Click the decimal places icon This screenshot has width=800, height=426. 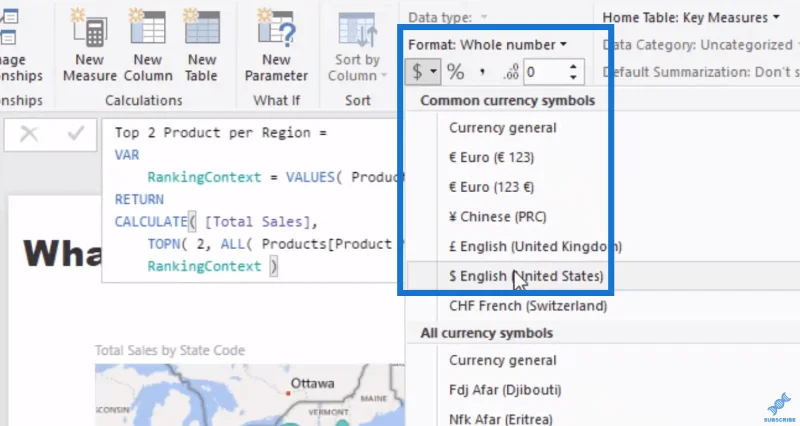[511, 72]
